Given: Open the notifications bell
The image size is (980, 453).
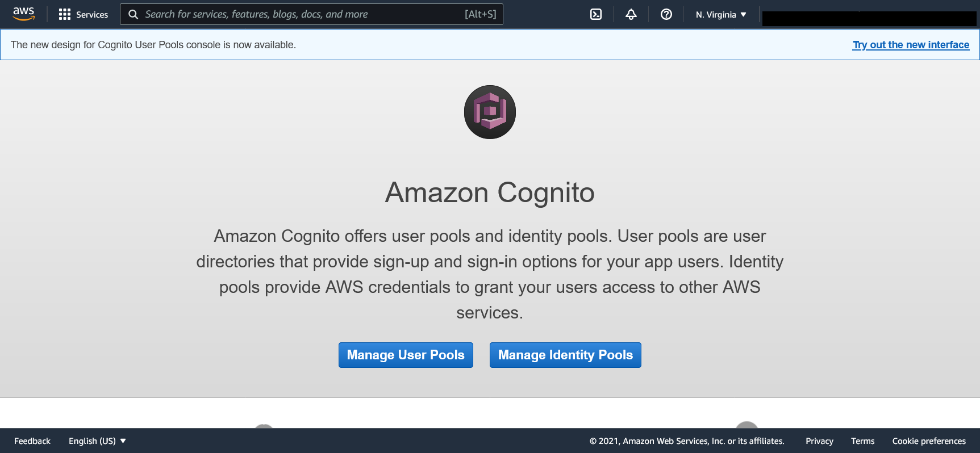Looking at the screenshot, I should 631,14.
